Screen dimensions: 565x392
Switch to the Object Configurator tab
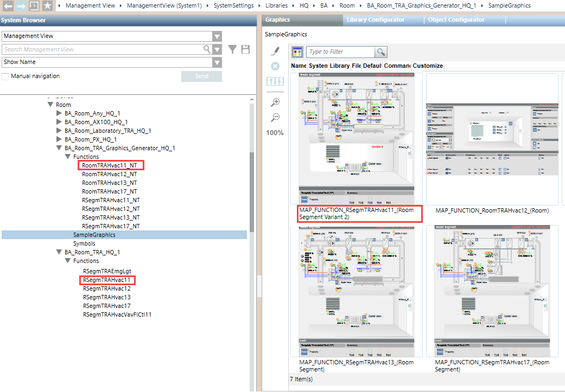click(x=456, y=20)
